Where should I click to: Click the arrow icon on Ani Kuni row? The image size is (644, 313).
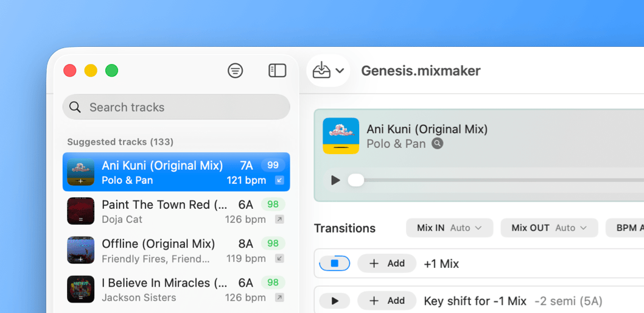[279, 180]
